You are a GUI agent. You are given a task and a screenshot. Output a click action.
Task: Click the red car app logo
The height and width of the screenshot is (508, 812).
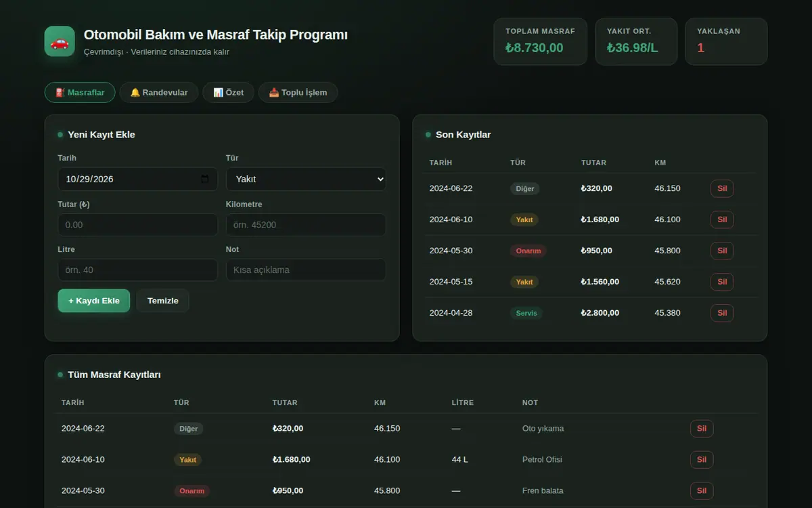(60, 41)
